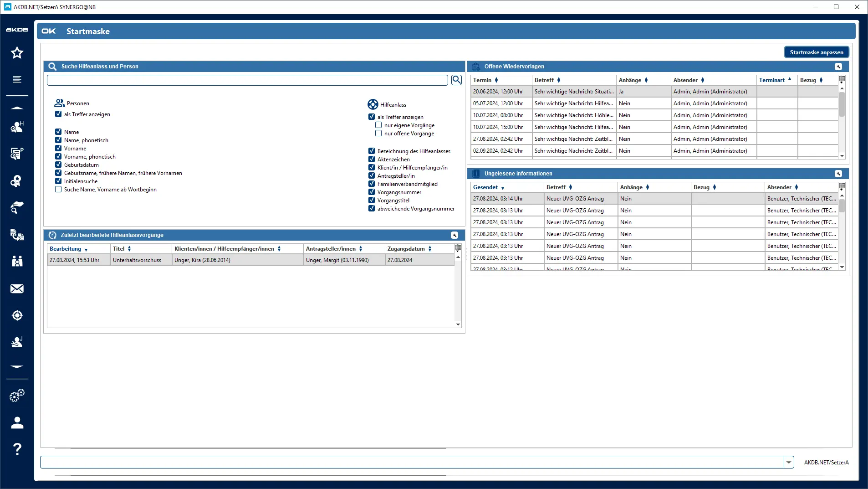Image resolution: width=868 pixels, height=489 pixels.
Task: Uncheck the Geburtsdatum checkbox
Action: [58, 165]
